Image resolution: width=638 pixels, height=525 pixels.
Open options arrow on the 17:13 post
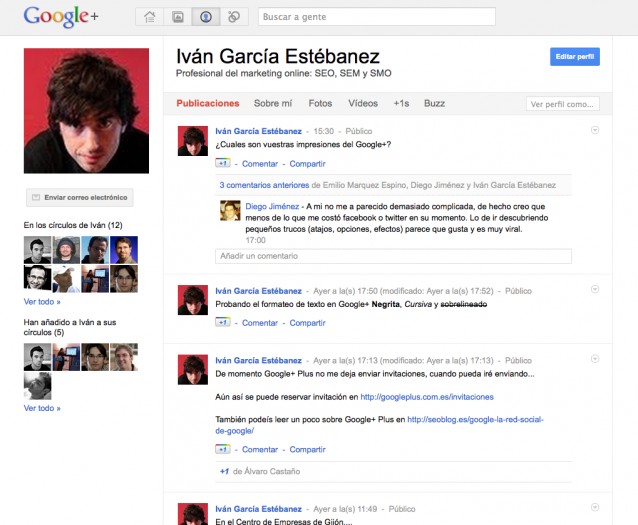coord(595,358)
